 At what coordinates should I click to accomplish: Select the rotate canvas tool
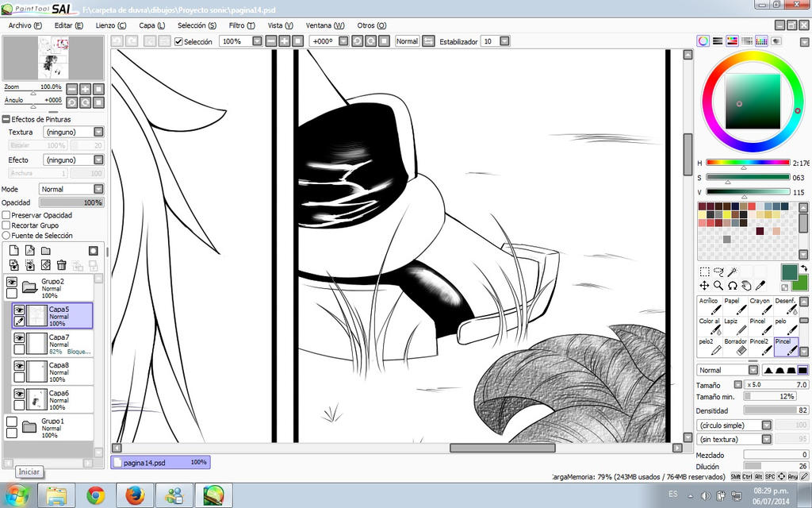(x=732, y=286)
